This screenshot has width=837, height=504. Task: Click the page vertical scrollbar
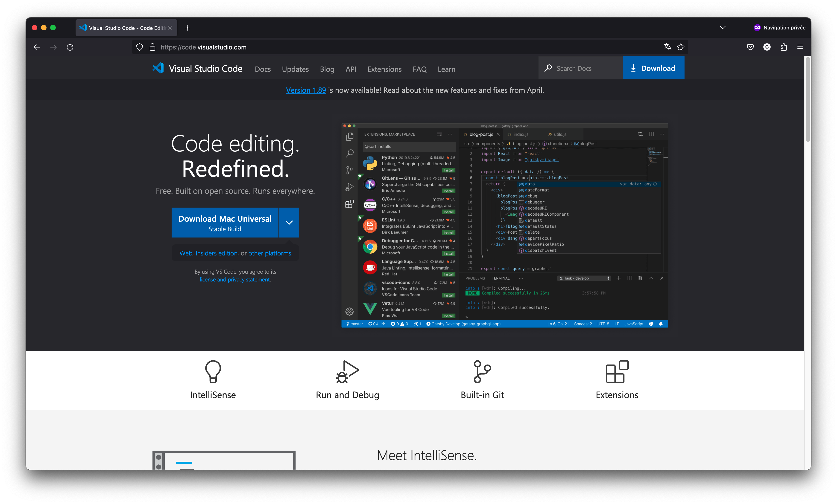(x=808, y=100)
